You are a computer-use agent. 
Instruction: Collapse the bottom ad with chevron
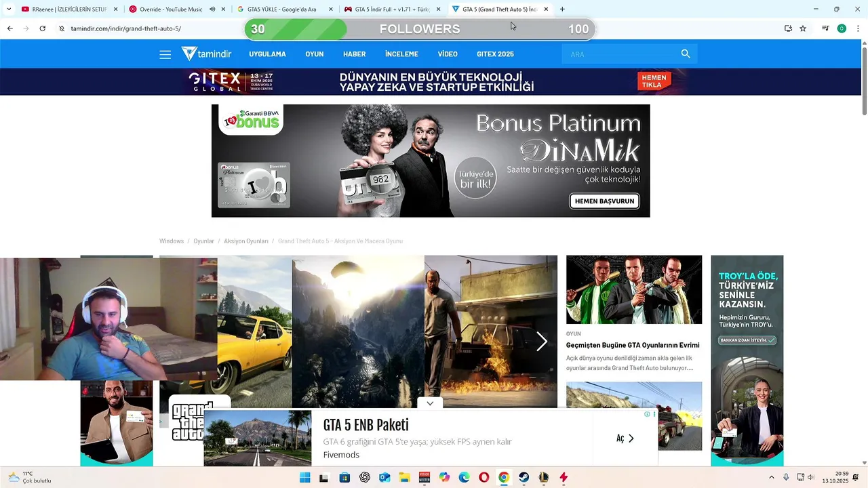[430, 403]
